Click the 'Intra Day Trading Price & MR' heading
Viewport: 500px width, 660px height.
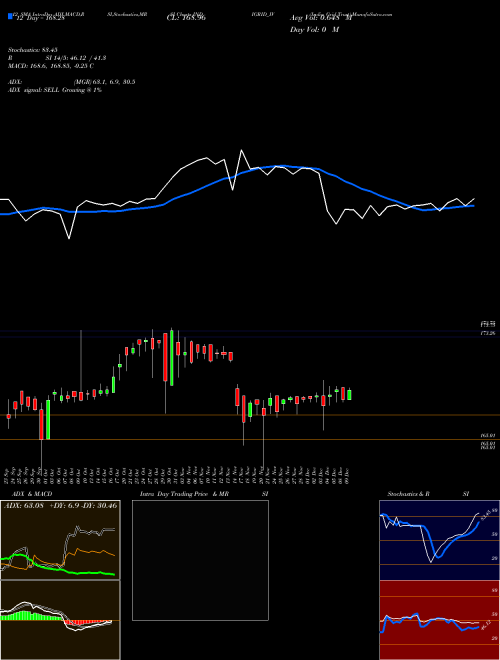(x=184, y=494)
